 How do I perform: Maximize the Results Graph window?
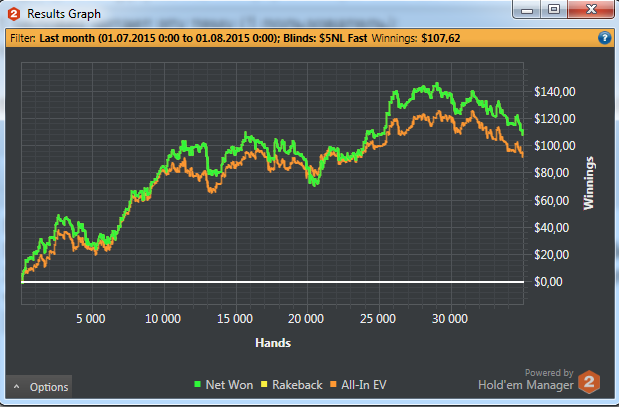[554, 9]
